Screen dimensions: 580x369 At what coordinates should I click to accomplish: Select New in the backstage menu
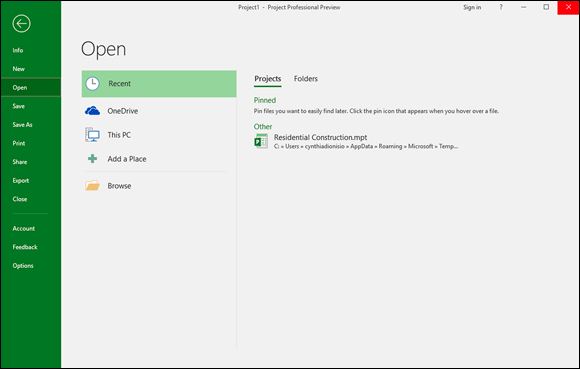pos(18,69)
